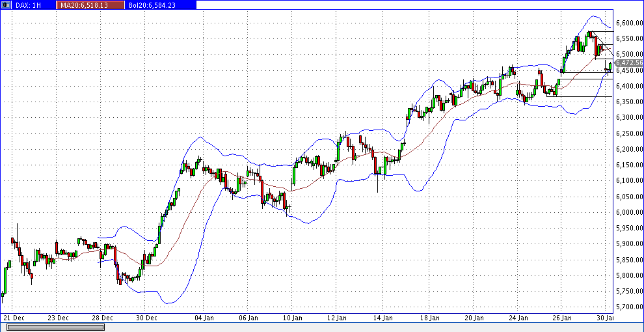This screenshot has width=644, height=332.
Task: Click the 6,350.00 price axis label
Action: pos(629,102)
